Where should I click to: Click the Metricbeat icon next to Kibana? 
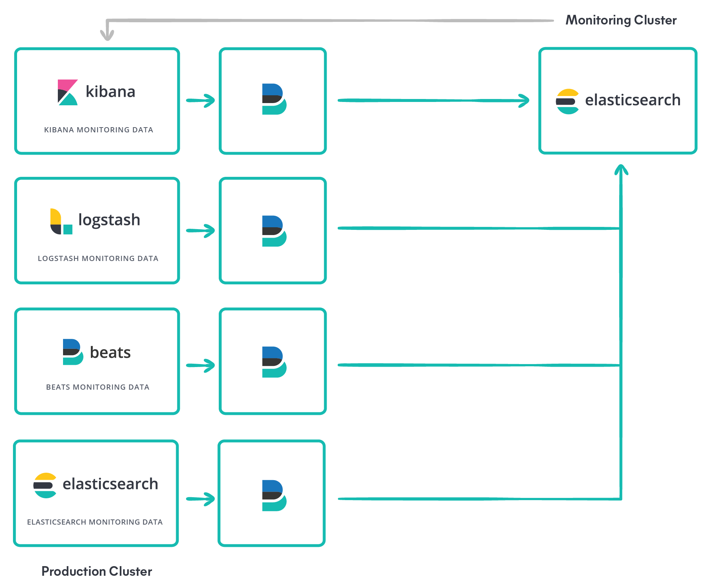point(274,99)
